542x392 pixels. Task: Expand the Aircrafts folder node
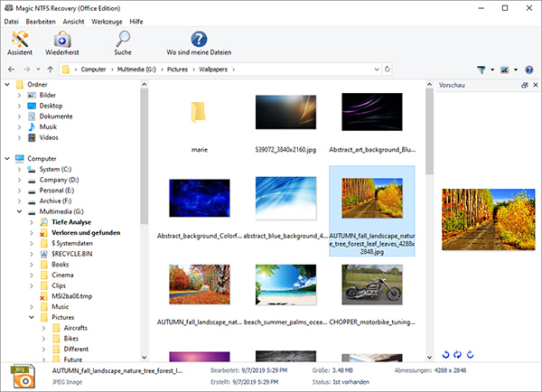point(43,328)
